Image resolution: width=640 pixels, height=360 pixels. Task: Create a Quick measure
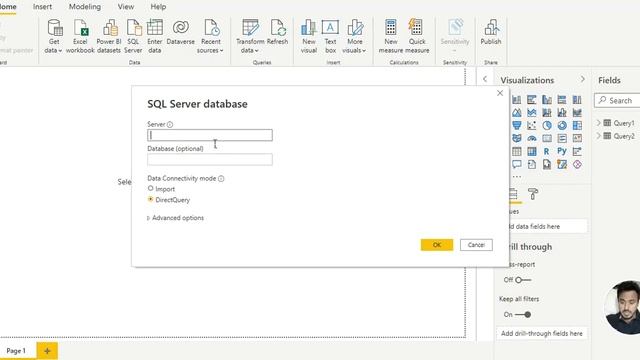point(417,36)
